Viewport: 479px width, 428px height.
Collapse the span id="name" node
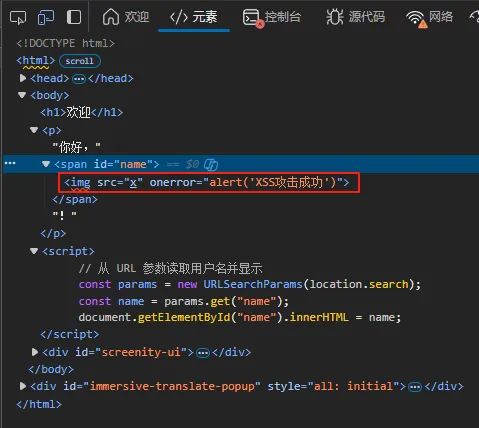pyautogui.click(x=46, y=164)
